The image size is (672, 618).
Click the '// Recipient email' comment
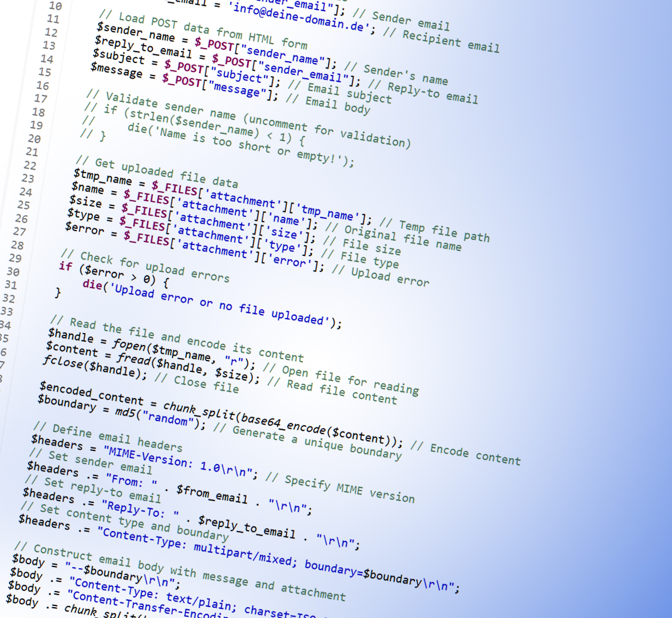(x=441, y=41)
